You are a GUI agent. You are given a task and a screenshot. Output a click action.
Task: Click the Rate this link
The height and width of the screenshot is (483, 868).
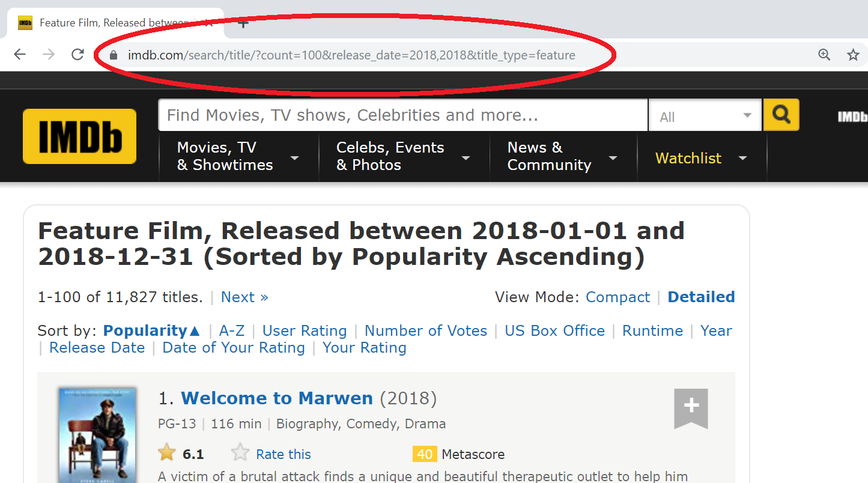tap(284, 454)
